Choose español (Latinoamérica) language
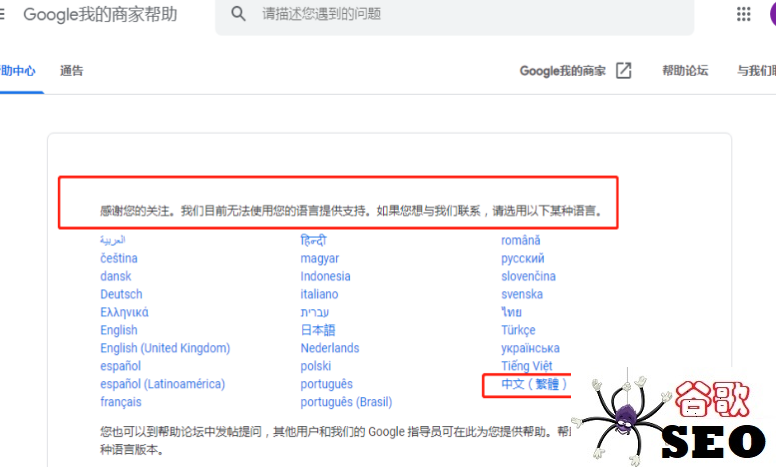 (163, 384)
